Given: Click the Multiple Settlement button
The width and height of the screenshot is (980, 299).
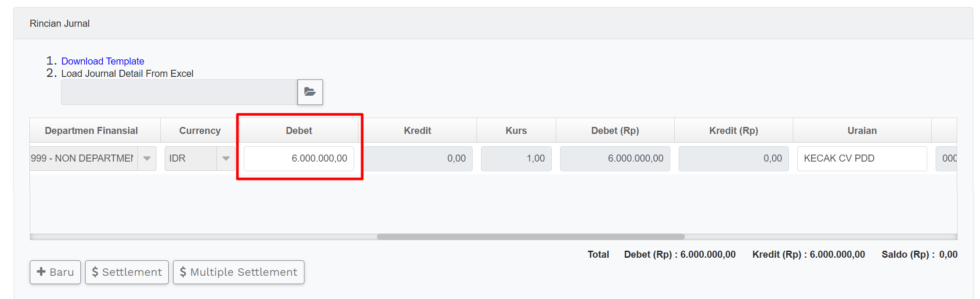Looking at the screenshot, I should (239, 272).
